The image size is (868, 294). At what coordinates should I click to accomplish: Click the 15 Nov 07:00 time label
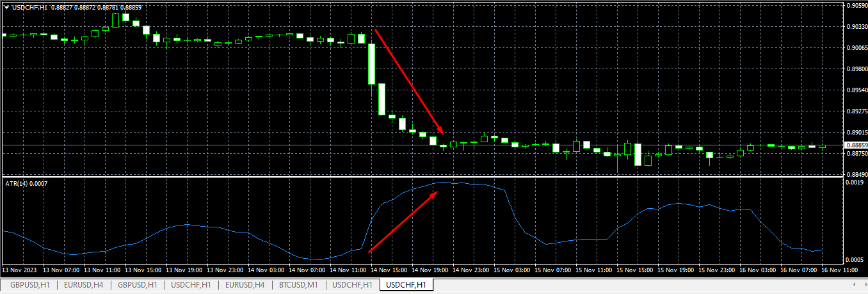[554, 270]
